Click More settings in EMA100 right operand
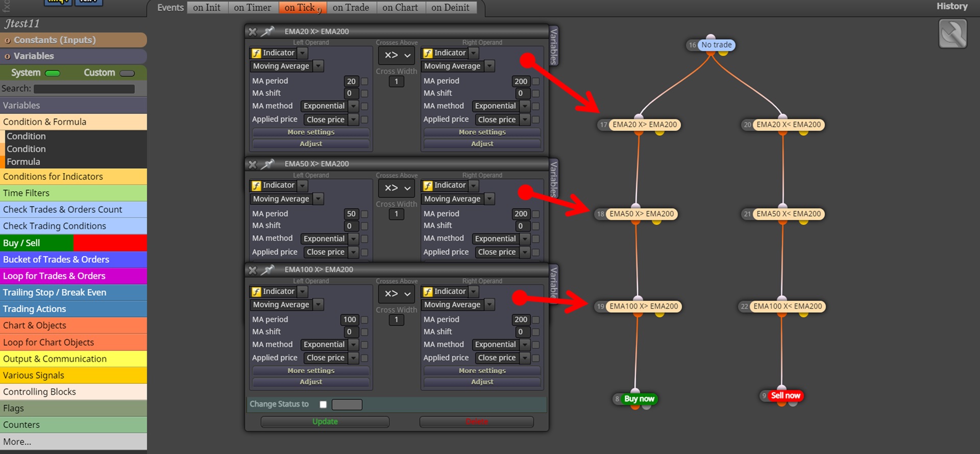This screenshot has height=454, width=980. (482, 371)
